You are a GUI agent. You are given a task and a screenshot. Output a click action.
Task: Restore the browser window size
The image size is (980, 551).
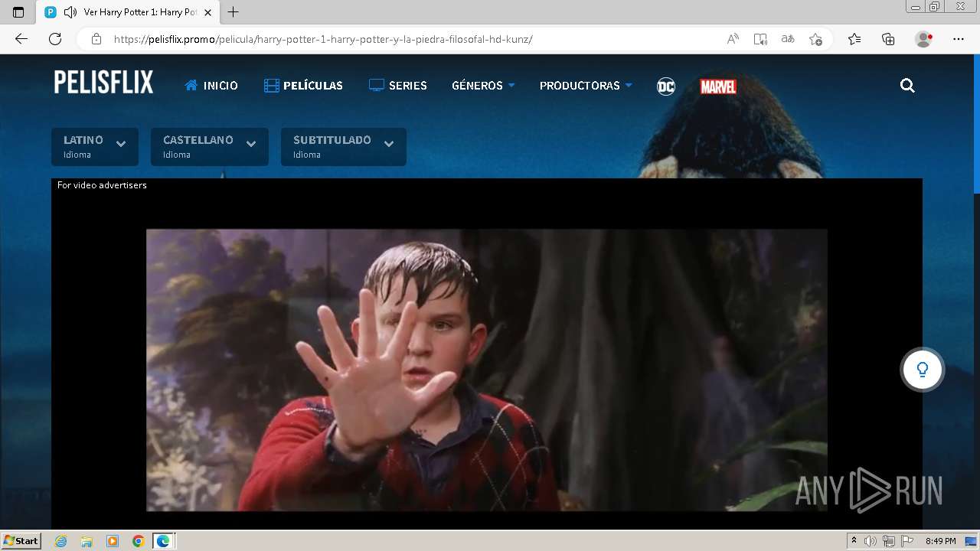click(x=934, y=7)
